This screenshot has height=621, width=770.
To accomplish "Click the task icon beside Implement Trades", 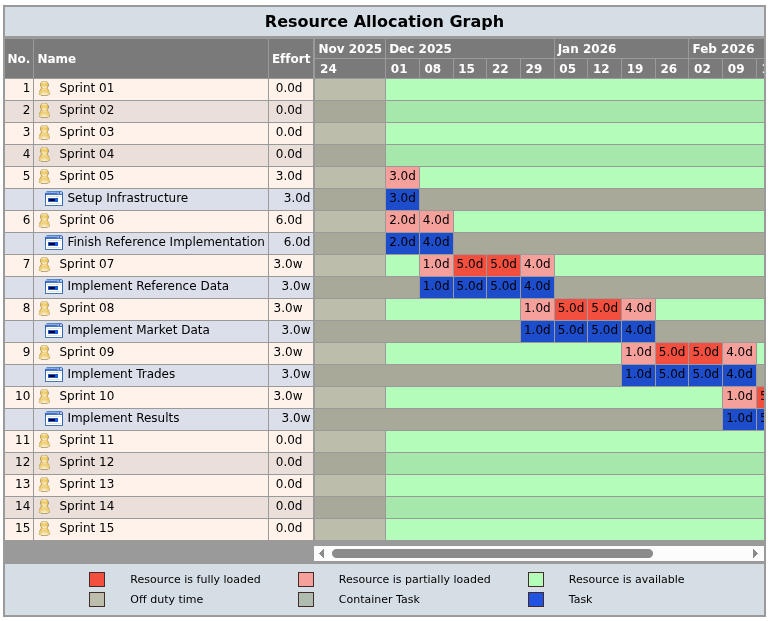I will [x=54, y=375].
